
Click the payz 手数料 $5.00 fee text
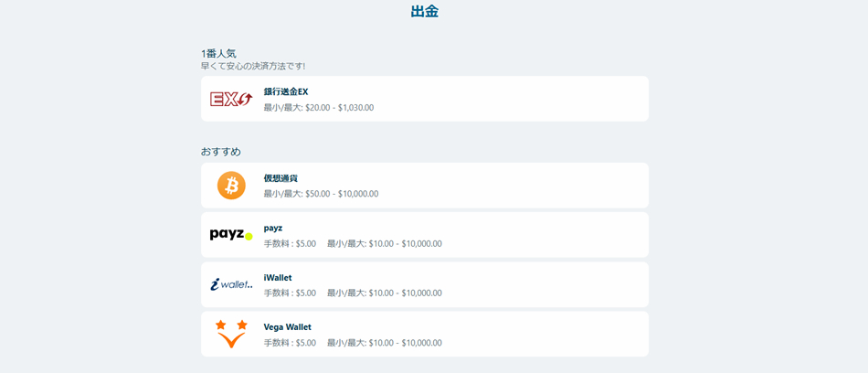pos(290,244)
